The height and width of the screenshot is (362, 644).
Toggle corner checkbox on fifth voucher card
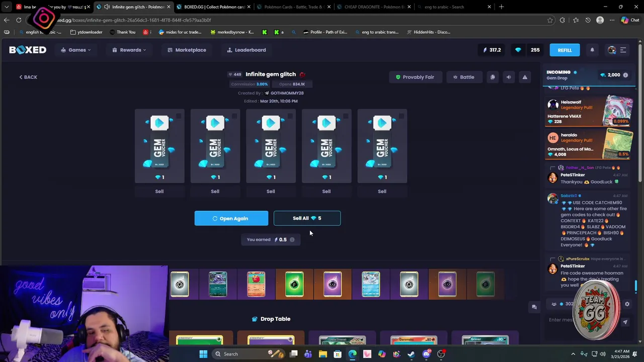401,116
